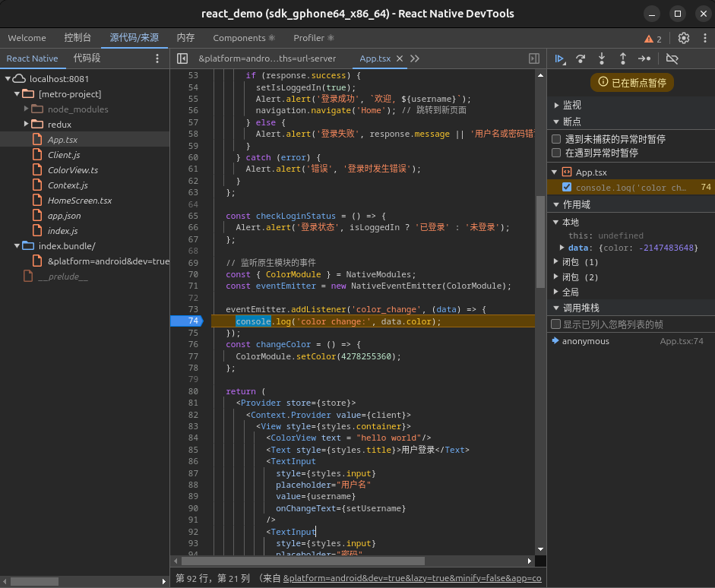Screen dimensions: 715x588
Task: Click line number 77 in gutter
Action: (x=193, y=356)
